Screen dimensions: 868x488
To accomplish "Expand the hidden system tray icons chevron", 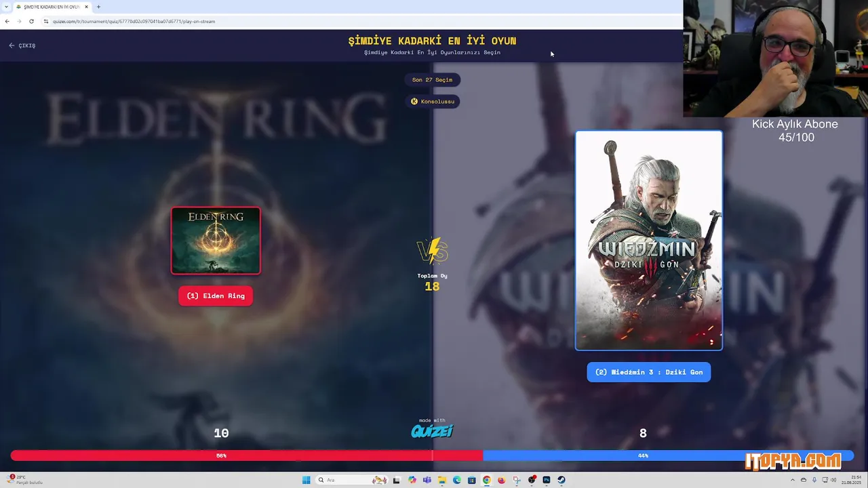I will [x=794, y=480].
